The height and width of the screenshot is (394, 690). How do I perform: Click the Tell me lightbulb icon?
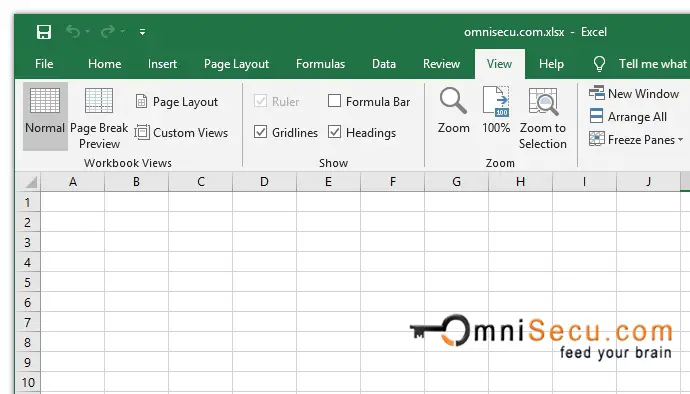click(x=599, y=64)
